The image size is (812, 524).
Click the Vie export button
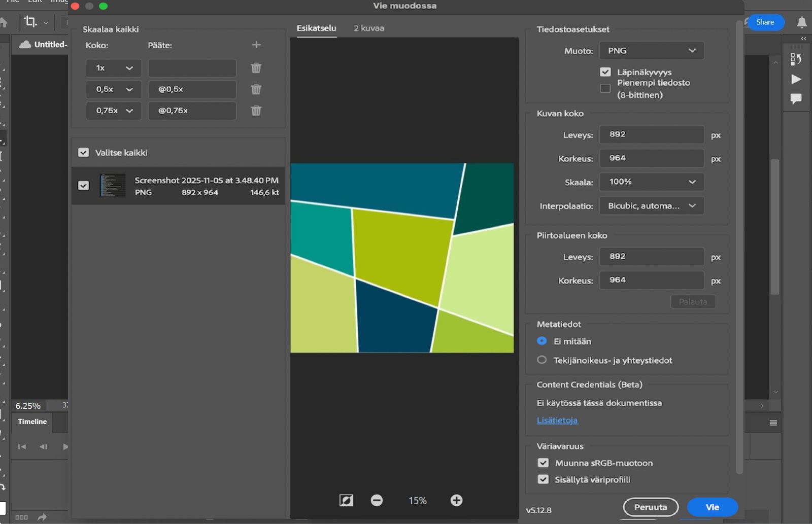pyautogui.click(x=712, y=507)
